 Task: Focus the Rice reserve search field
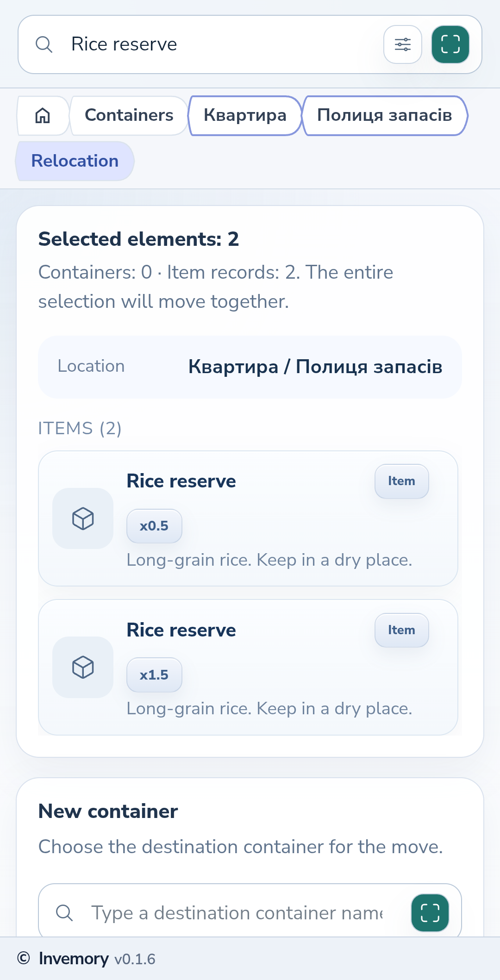click(222, 44)
